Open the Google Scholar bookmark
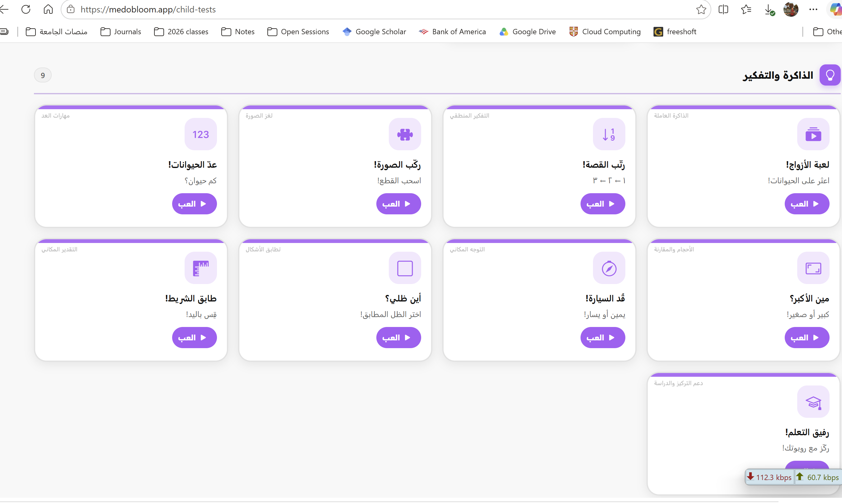The height and width of the screenshot is (504, 842). (374, 32)
